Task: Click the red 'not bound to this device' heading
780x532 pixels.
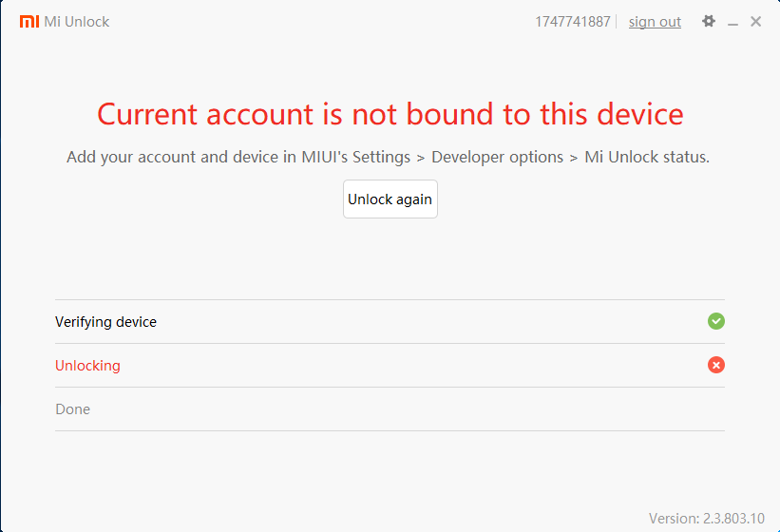Action: pyautogui.click(x=390, y=114)
